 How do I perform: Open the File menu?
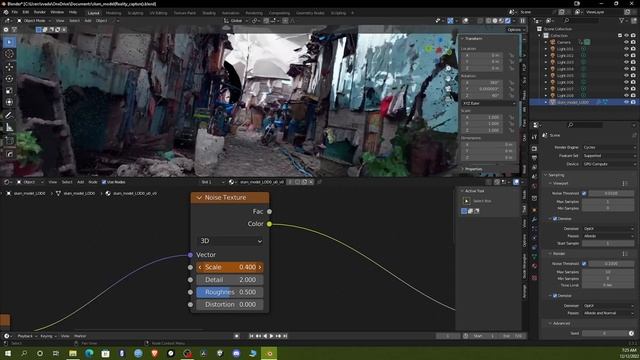coord(15,13)
